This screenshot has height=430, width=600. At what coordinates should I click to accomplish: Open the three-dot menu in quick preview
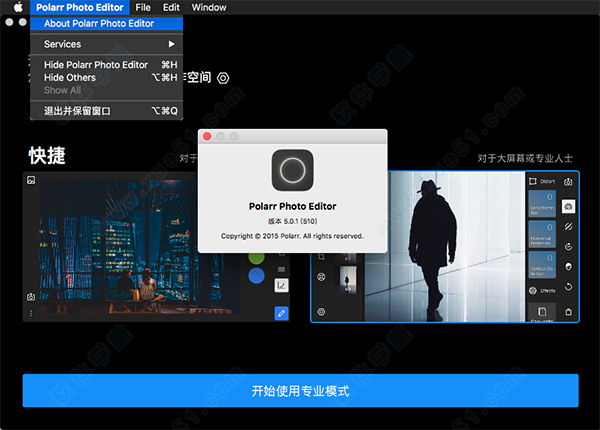pyautogui.click(x=31, y=313)
